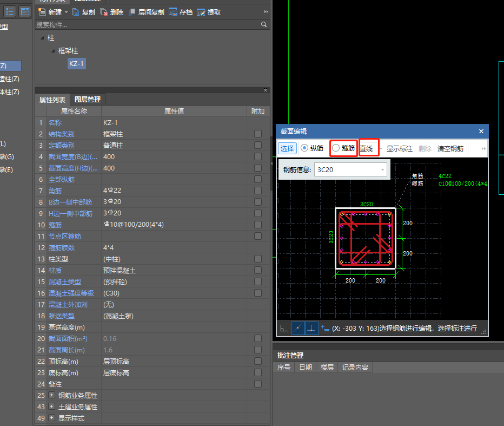The height and width of the screenshot is (426, 504).
Task: Click the 选择 button in section editor
Action: tap(287, 148)
